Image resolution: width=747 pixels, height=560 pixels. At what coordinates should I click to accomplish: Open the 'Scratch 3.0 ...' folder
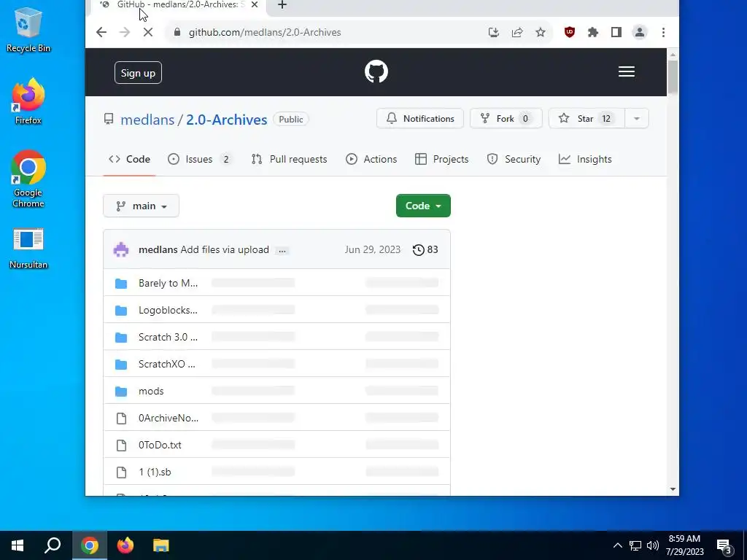click(x=168, y=337)
